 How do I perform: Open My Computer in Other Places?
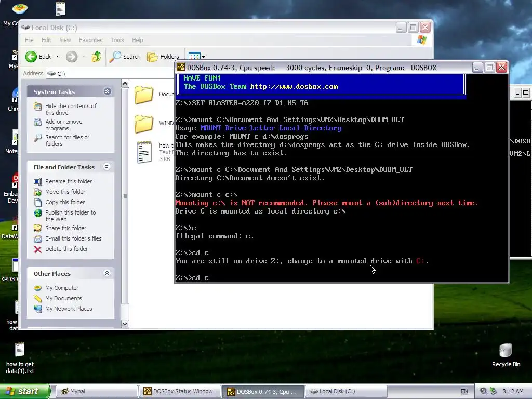coord(62,288)
